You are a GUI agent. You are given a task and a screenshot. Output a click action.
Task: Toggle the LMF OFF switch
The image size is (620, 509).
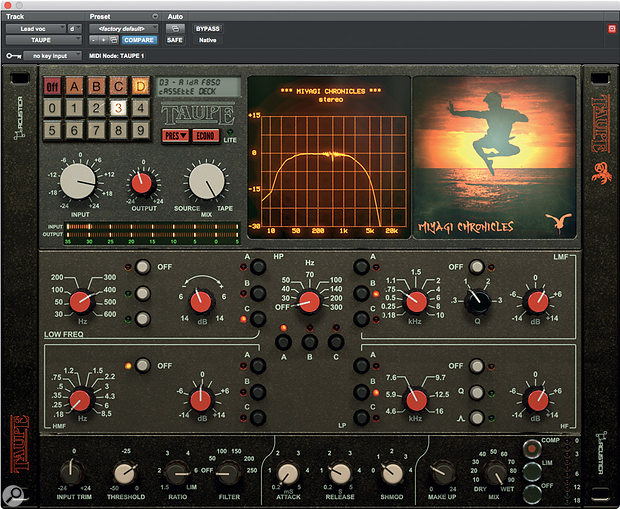[x=476, y=267]
